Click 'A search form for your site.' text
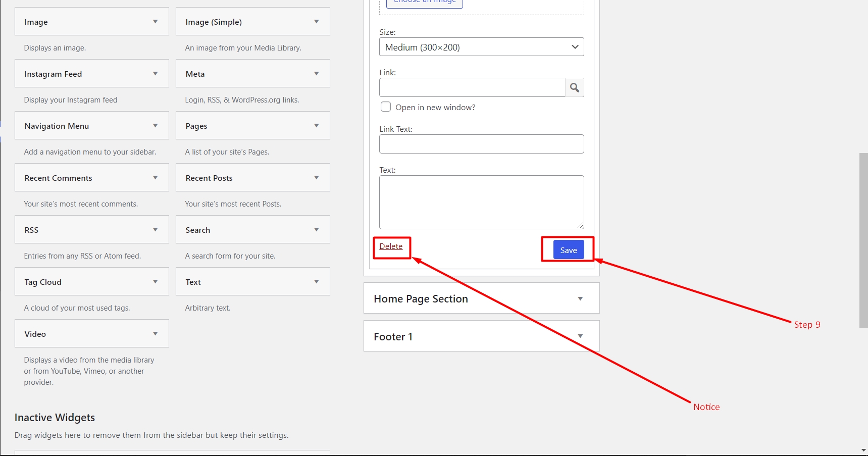Screen dimensions: 868x456 [230, 256]
